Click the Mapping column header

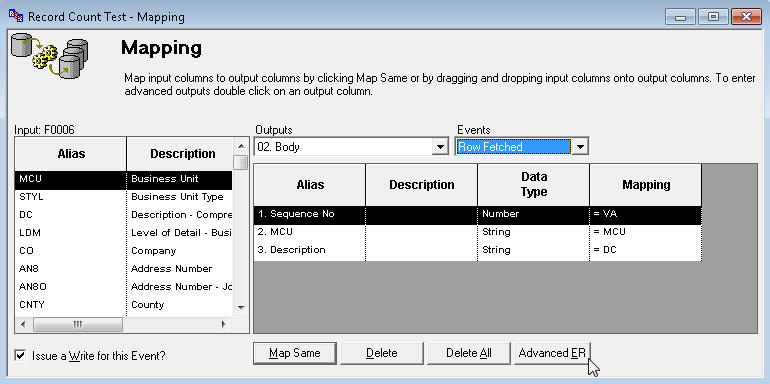click(645, 185)
